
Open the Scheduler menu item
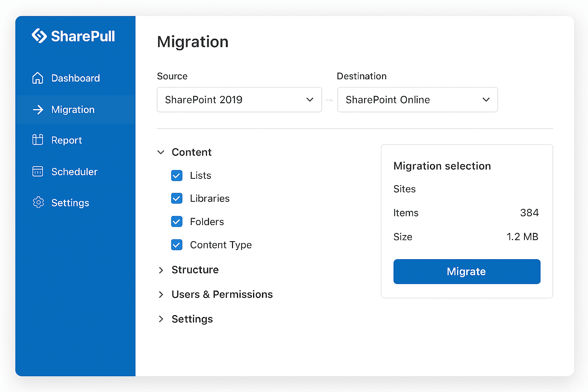pos(74,172)
